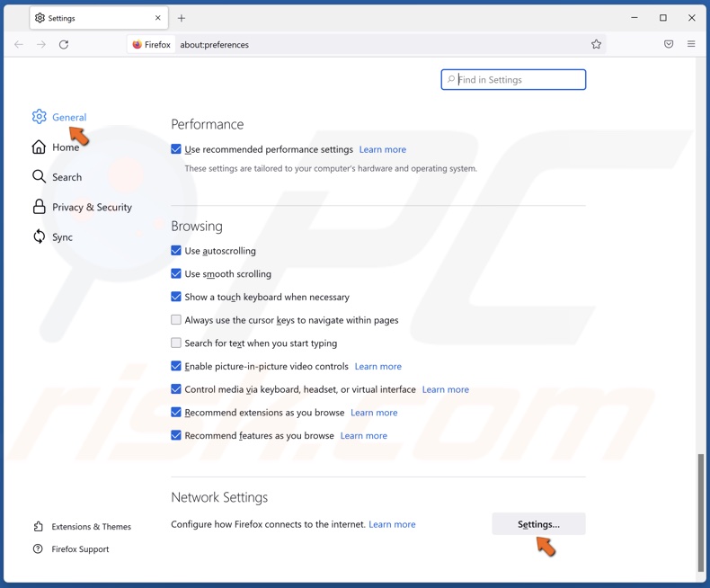Open Firefox Support link label
Viewport: 710px width, 588px height.
(80, 549)
